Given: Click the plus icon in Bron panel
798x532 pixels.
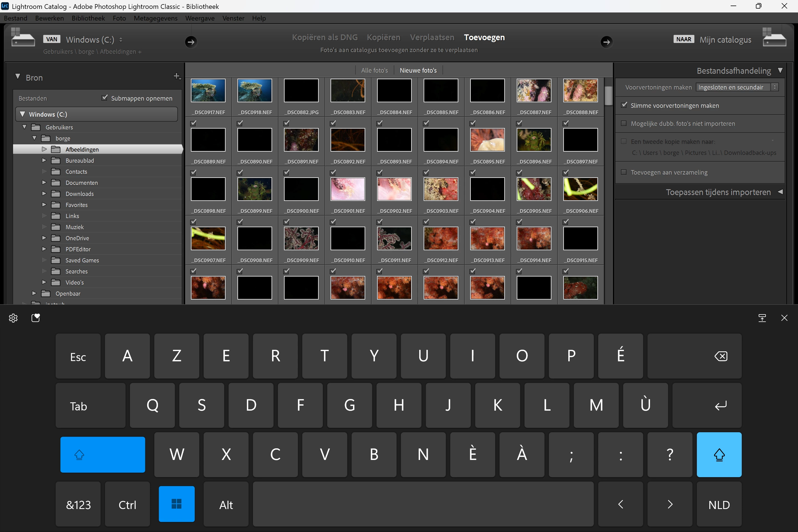Looking at the screenshot, I should 177,76.
